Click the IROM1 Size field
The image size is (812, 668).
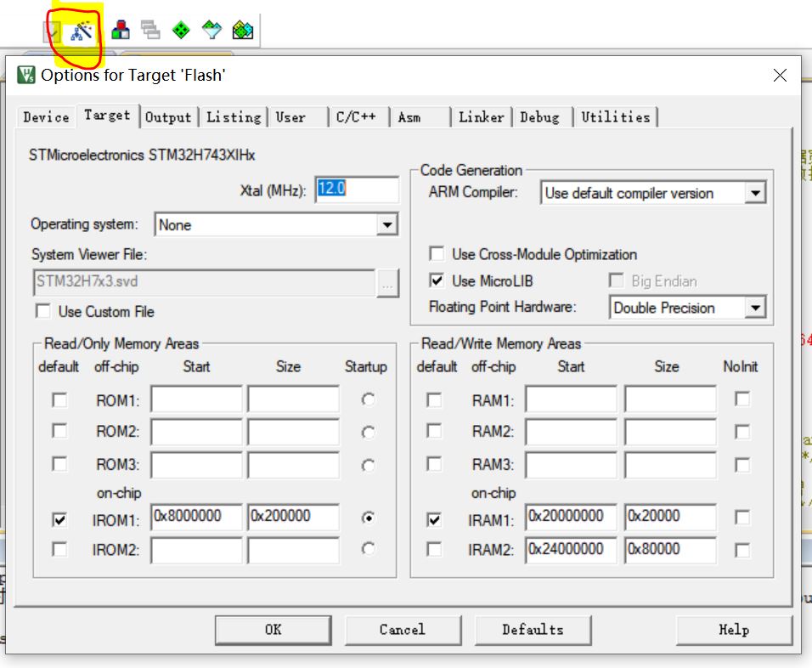294,517
